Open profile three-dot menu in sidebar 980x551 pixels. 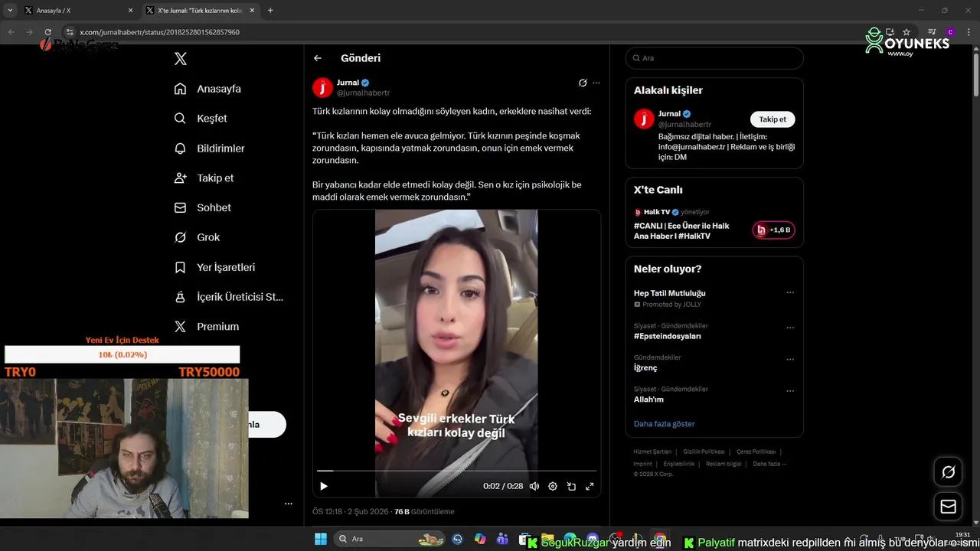coord(289,504)
